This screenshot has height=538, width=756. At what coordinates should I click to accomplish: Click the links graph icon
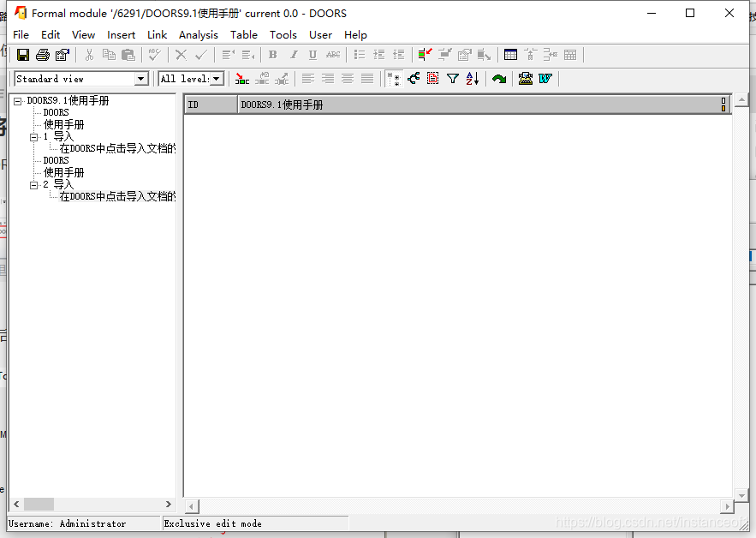coord(414,78)
